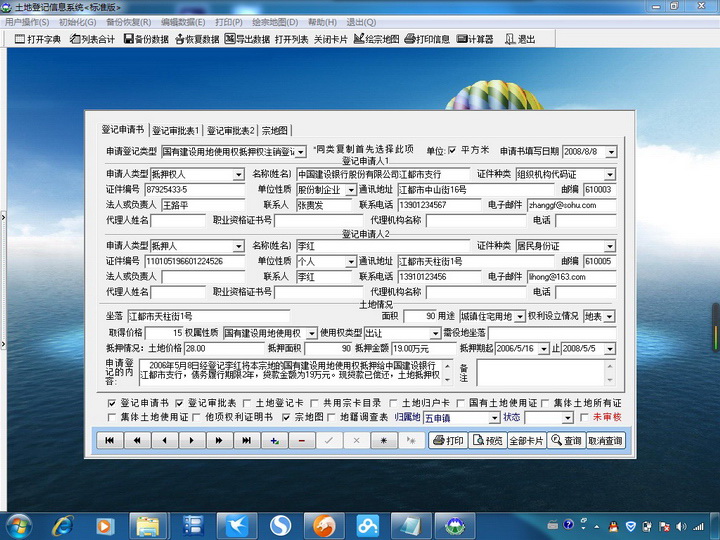Viewport: 720px width, 540px height.
Task: Click the 绘宗地图 draw parcel map icon
Action: 377,39
